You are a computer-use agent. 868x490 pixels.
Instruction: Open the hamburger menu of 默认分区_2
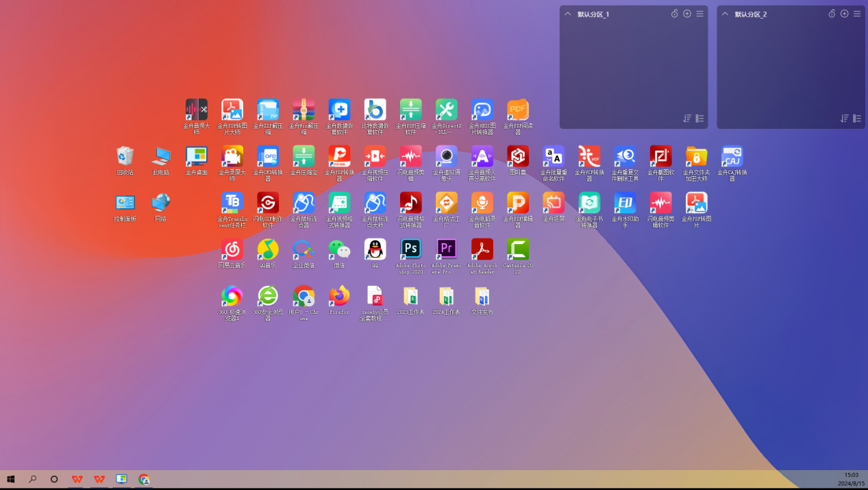point(857,14)
